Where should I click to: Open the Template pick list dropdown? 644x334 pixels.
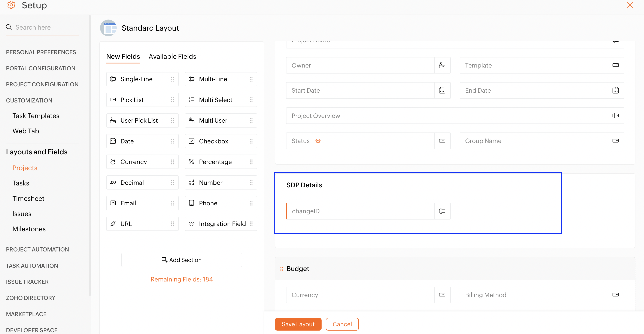[x=616, y=65]
